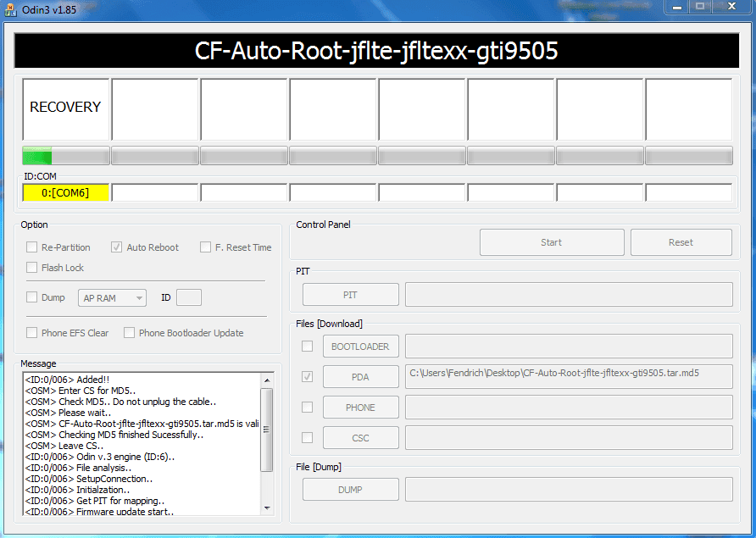Viewport: 756px width, 538px height.
Task: Tick the Dump checkbox
Action: pos(32,297)
